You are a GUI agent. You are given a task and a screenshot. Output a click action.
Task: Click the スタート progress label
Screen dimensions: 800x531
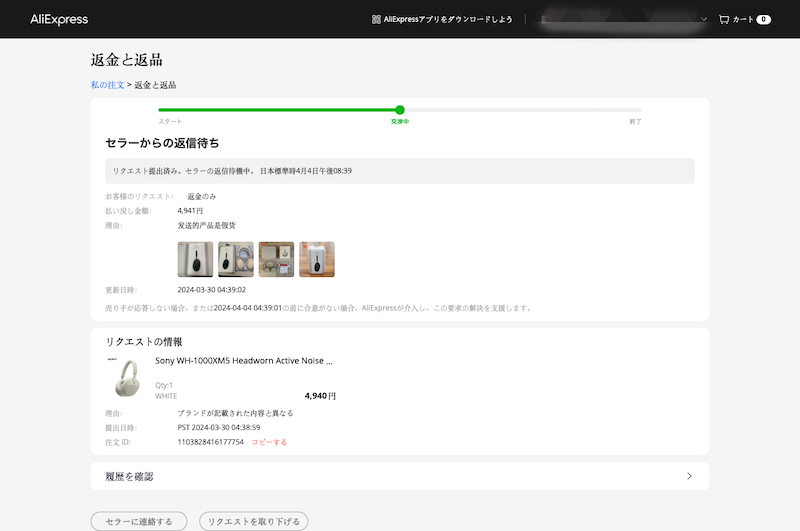pyautogui.click(x=170, y=121)
